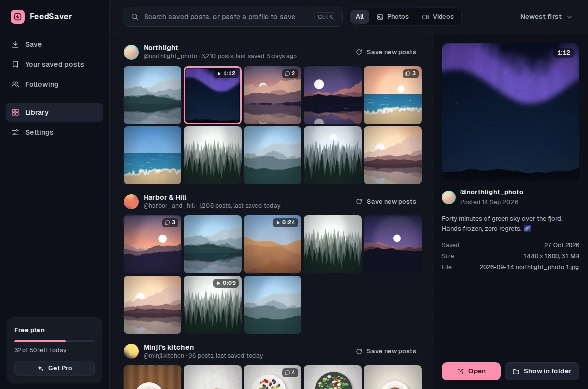Image resolution: width=588 pixels, height=389 pixels.
Task: Open Settings from the sidebar
Action: (x=54, y=132)
